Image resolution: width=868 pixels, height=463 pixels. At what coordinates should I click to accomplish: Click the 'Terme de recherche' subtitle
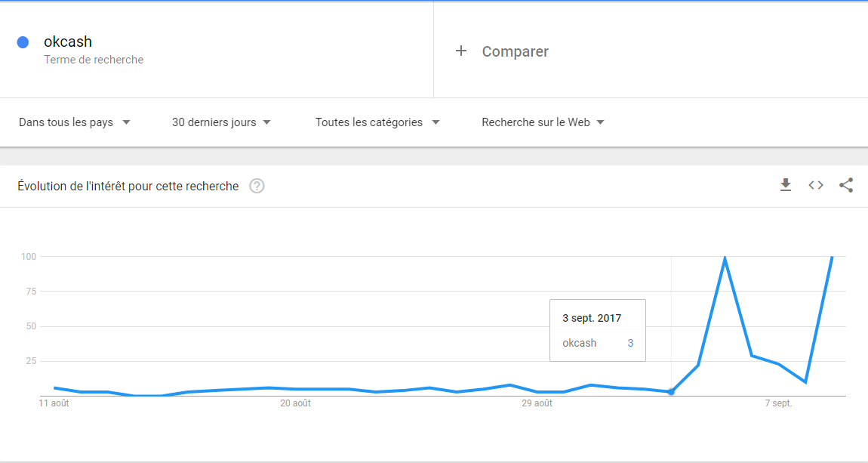point(94,60)
